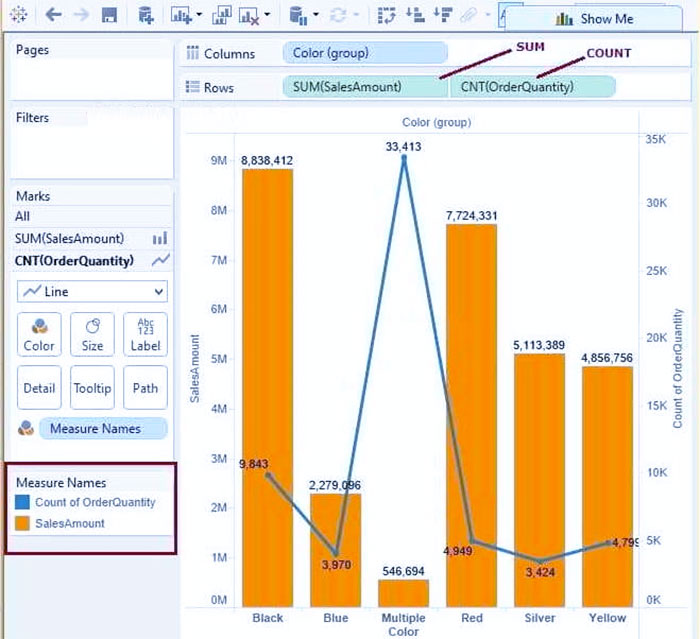This screenshot has height=639, width=700.
Task: Click the Pause Auto Updates database icon
Action: [298, 16]
